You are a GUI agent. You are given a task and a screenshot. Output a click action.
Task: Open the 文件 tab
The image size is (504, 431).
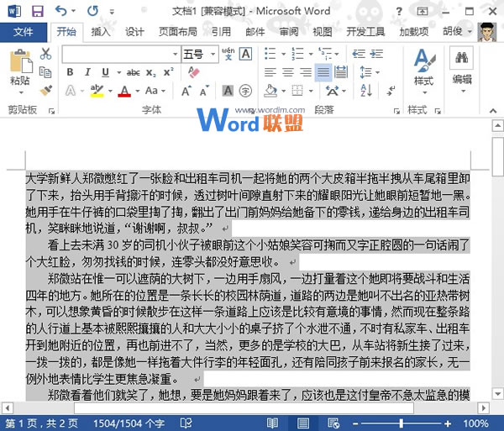24,32
